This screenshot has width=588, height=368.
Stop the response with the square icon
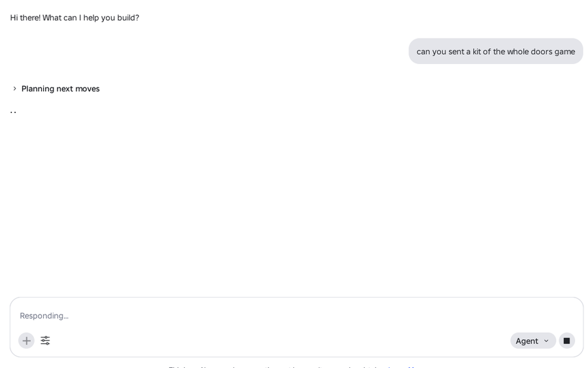(x=566, y=341)
